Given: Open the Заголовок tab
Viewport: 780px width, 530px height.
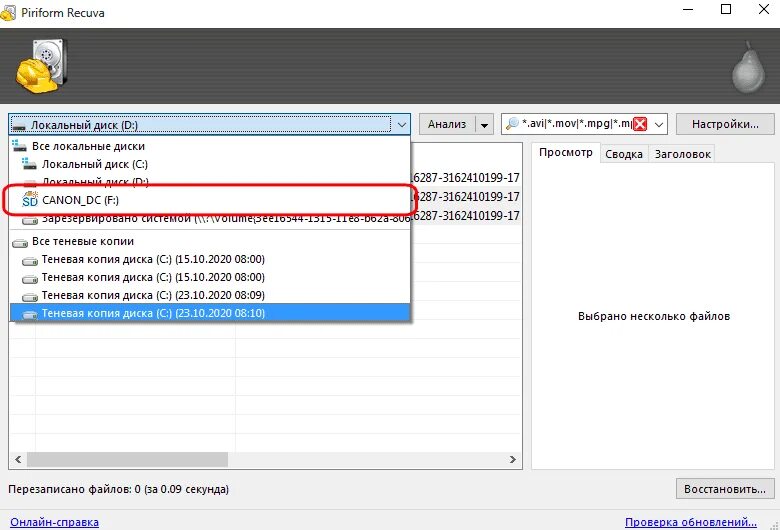Looking at the screenshot, I should [682, 154].
